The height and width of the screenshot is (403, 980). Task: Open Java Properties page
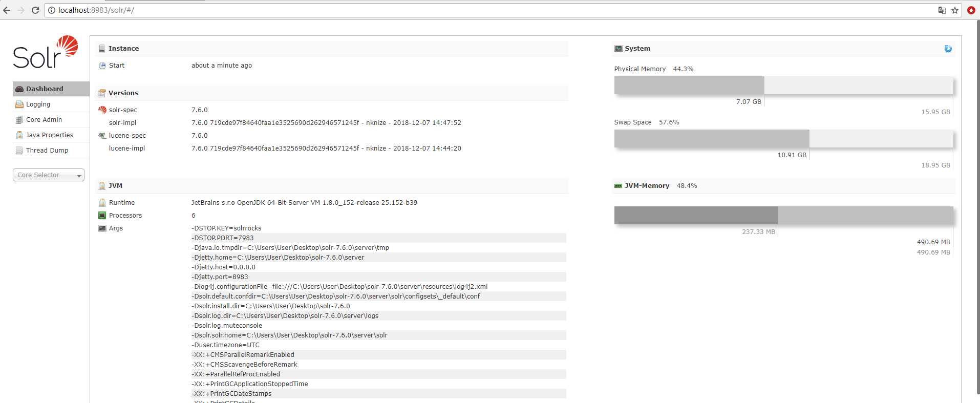pos(51,135)
